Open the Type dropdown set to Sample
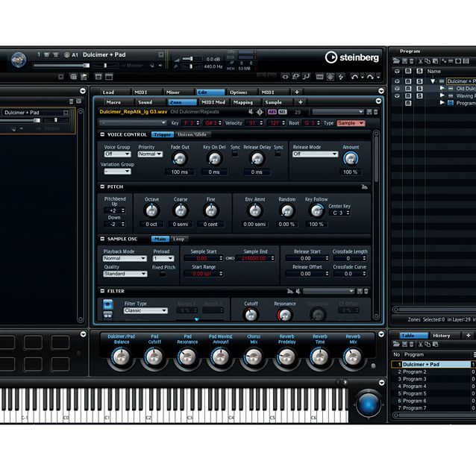476x476 pixels. point(351,123)
